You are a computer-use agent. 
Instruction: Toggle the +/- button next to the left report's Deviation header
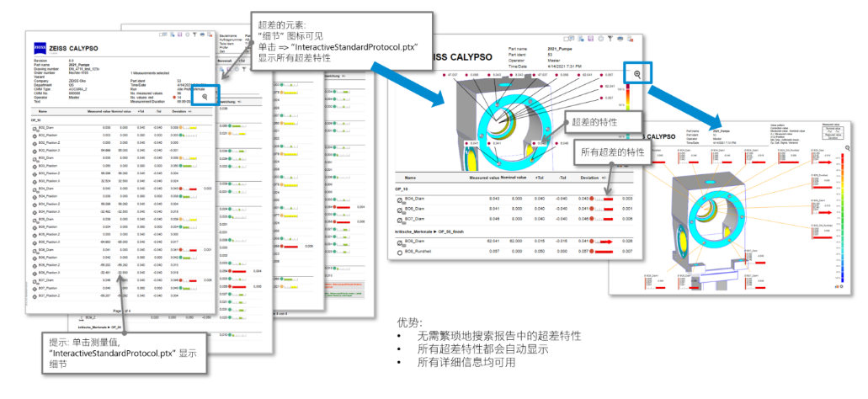(x=189, y=111)
